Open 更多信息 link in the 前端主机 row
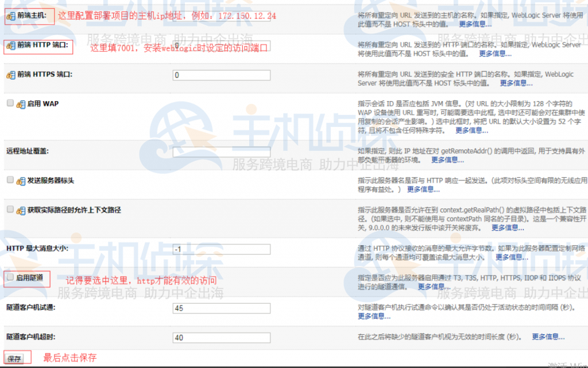Screen dimensions: 588x368 [x=475, y=24]
